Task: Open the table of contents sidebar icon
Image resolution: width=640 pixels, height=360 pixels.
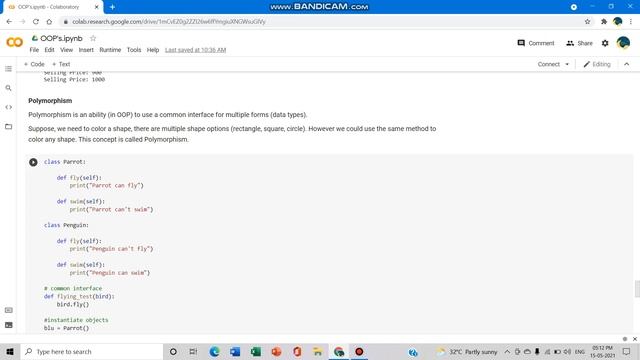Action: coord(9,69)
